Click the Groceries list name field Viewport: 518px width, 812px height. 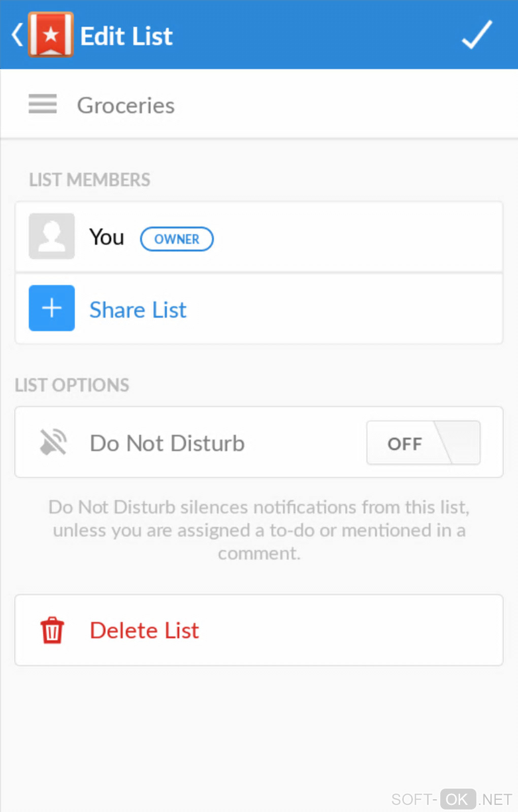click(x=126, y=106)
